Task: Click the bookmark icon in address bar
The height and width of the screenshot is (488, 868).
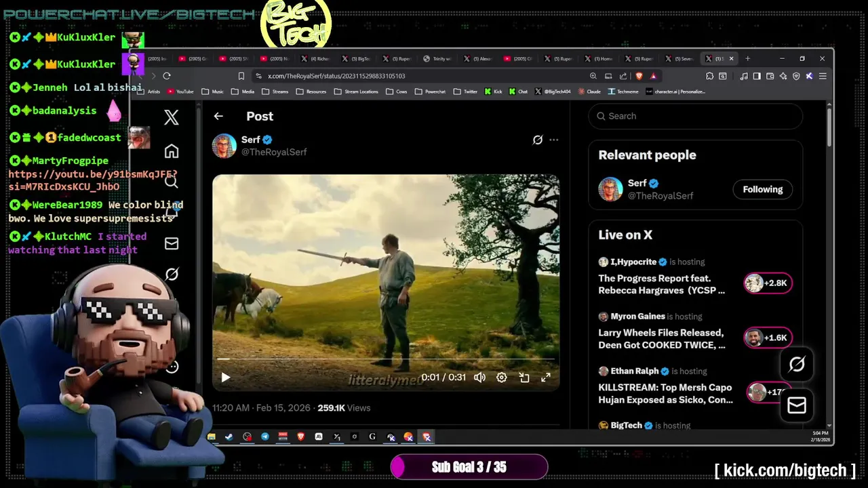Action: (241, 76)
